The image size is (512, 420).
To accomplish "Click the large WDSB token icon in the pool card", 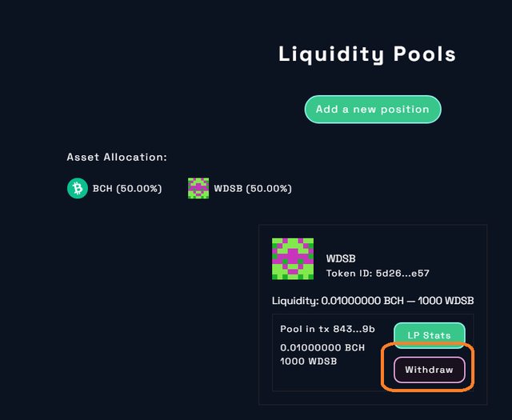I will point(293,258).
